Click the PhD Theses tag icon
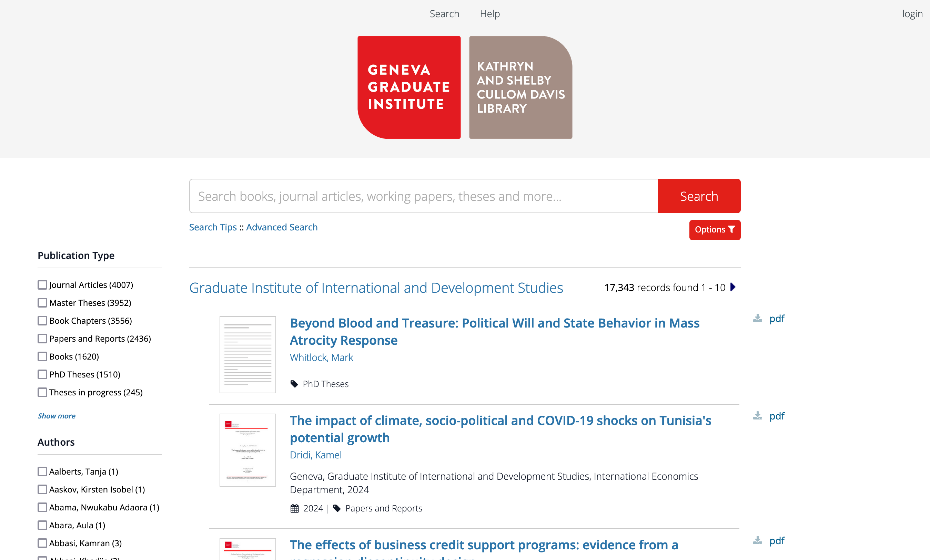Image resolution: width=930 pixels, height=560 pixels. click(294, 384)
